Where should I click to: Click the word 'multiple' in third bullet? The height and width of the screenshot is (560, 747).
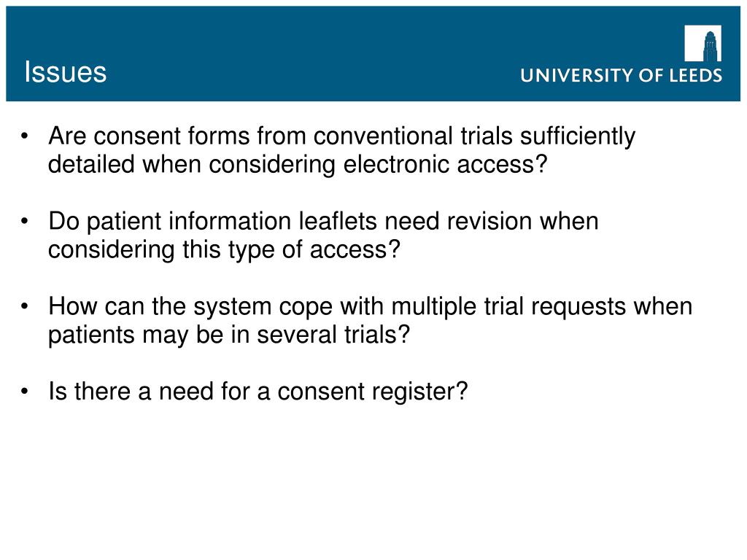click(x=433, y=307)
